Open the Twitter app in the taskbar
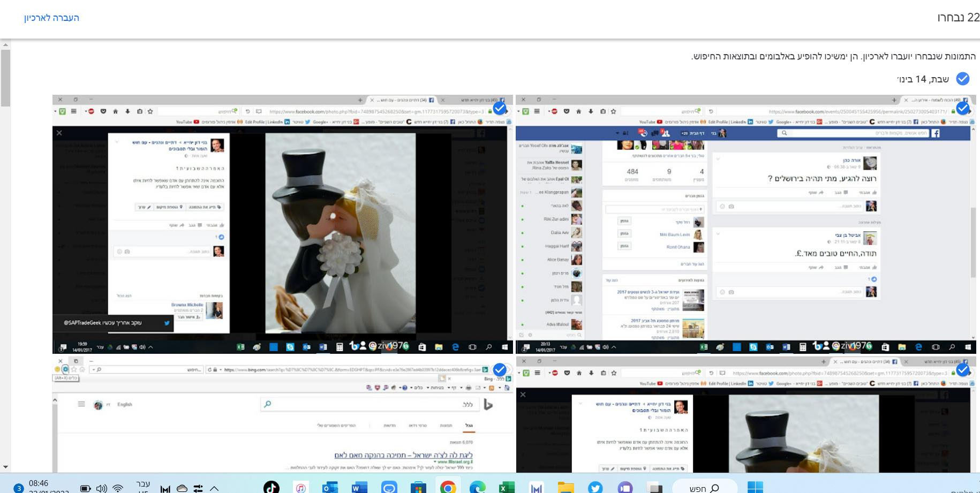 coord(595,487)
